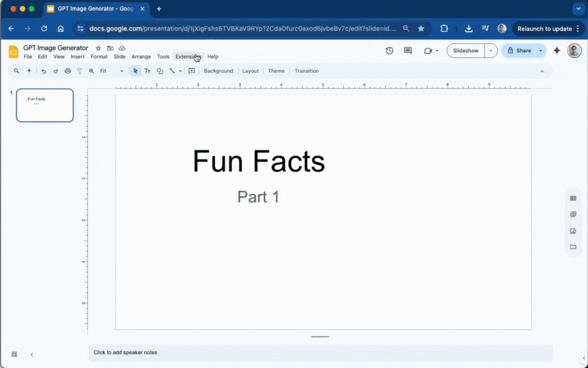Image resolution: width=588 pixels, height=368 pixels.
Task: Select the Paint format roller tool
Action: click(80, 71)
